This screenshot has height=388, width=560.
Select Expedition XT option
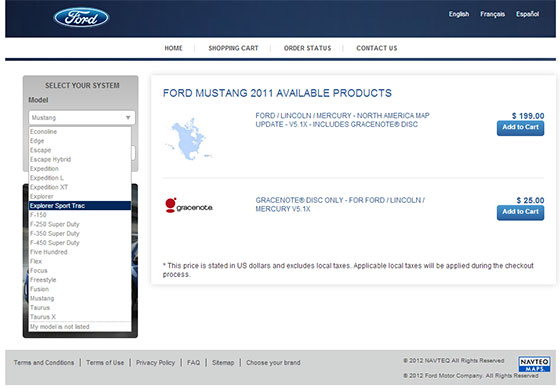[x=80, y=187]
